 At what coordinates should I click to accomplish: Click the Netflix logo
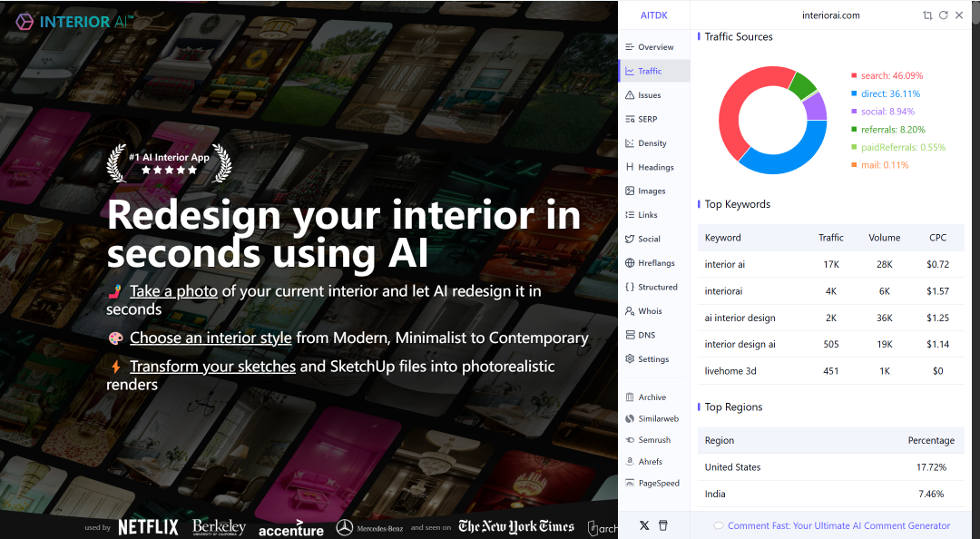(x=148, y=527)
